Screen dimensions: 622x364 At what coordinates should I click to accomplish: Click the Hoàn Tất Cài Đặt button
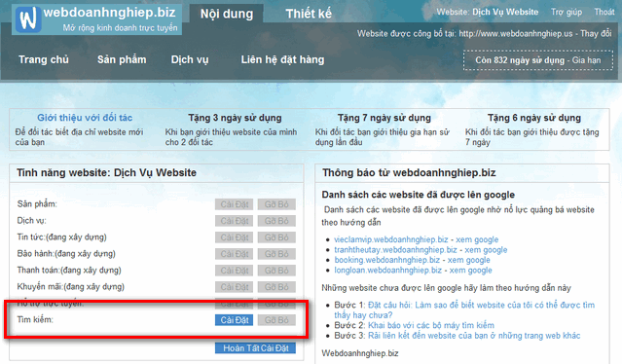tap(255, 348)
